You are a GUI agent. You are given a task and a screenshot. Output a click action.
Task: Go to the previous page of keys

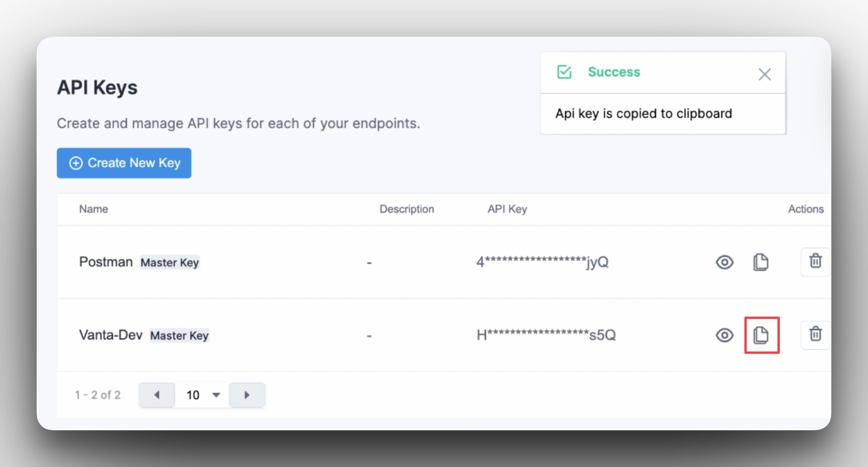click(157, 395)
